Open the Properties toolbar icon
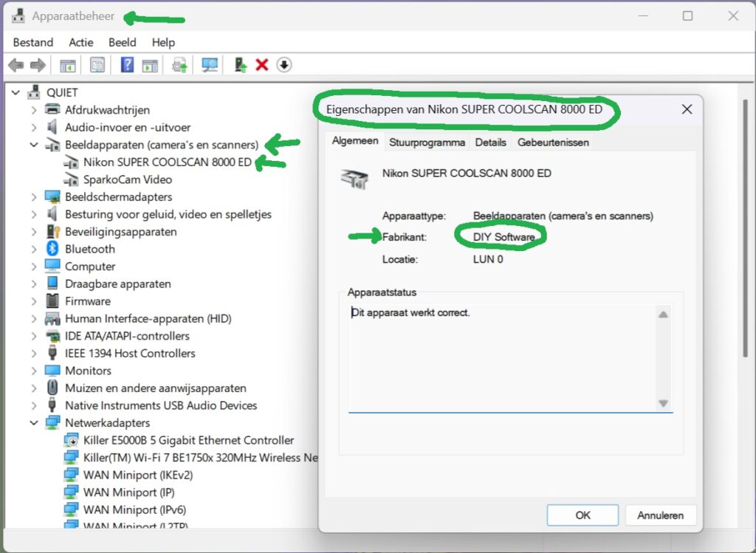This screenshot has width=756, height=553. (x=97, y=65)
